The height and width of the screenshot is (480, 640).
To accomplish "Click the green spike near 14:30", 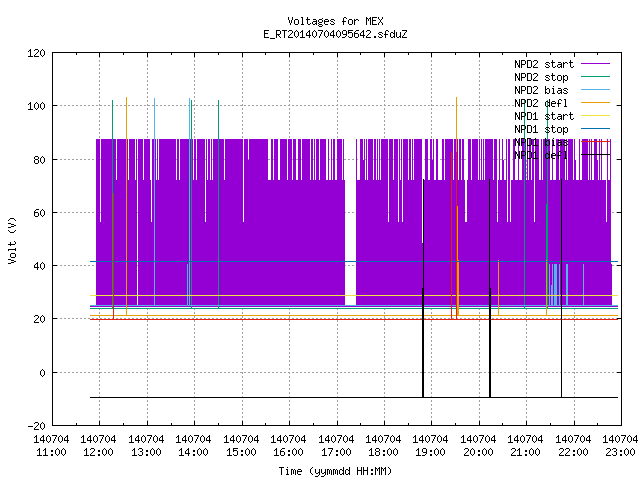I will tap(218, 204).
